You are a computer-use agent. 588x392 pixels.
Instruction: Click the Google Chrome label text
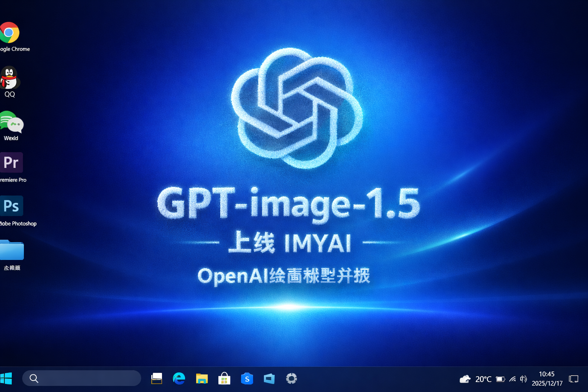tap(15, 49)
